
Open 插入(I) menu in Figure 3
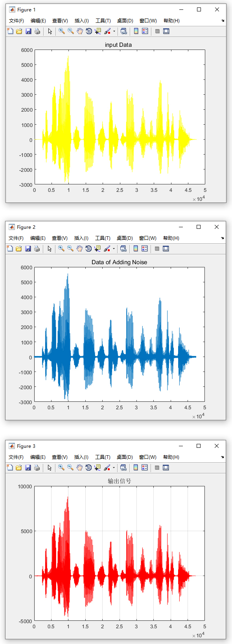[x=81, y=457]
